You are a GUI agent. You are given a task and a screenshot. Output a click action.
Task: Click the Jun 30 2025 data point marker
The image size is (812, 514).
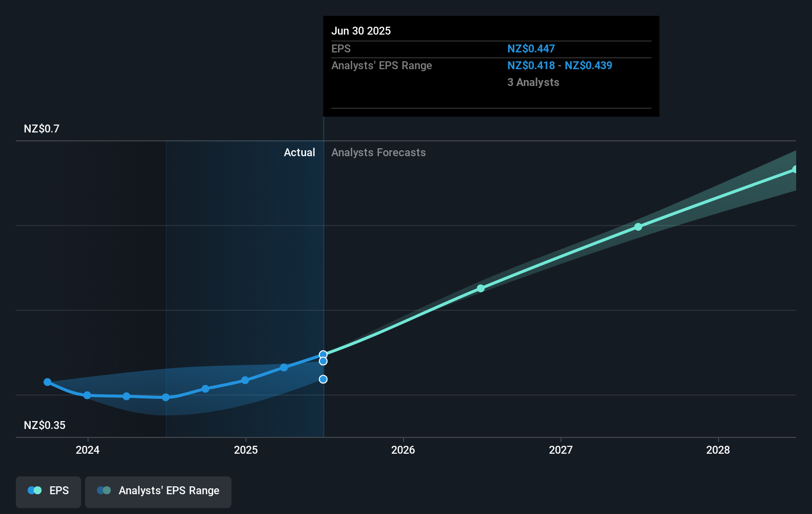tap(323, 354)
